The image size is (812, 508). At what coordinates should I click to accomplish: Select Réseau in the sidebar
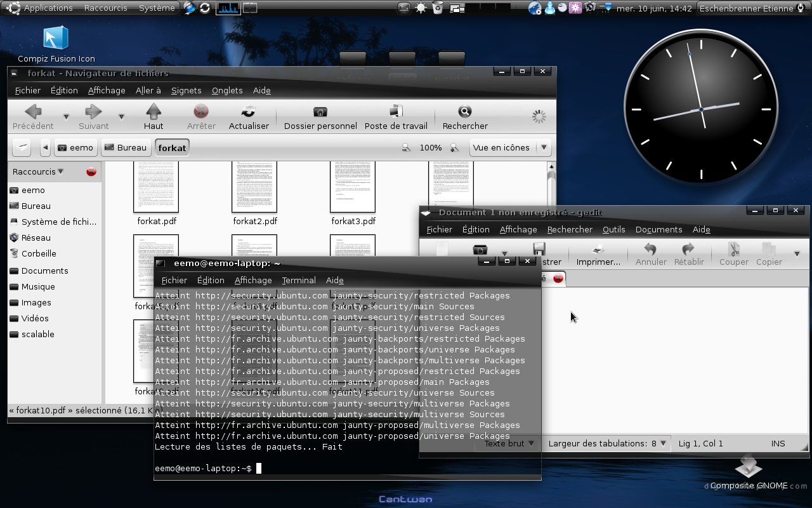tap(36, 237)
